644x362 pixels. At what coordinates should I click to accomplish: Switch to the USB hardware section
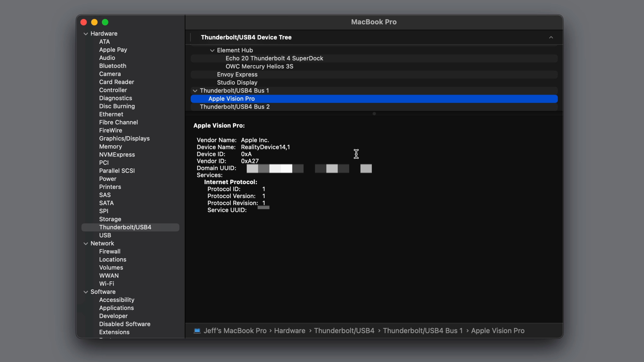coord(105,235)
